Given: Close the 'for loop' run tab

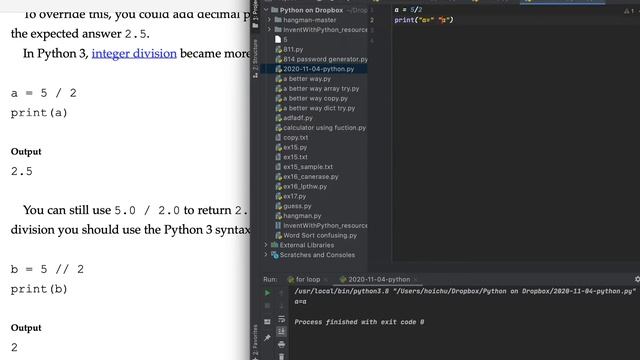Looking at the screenshot, I should 326,280.
